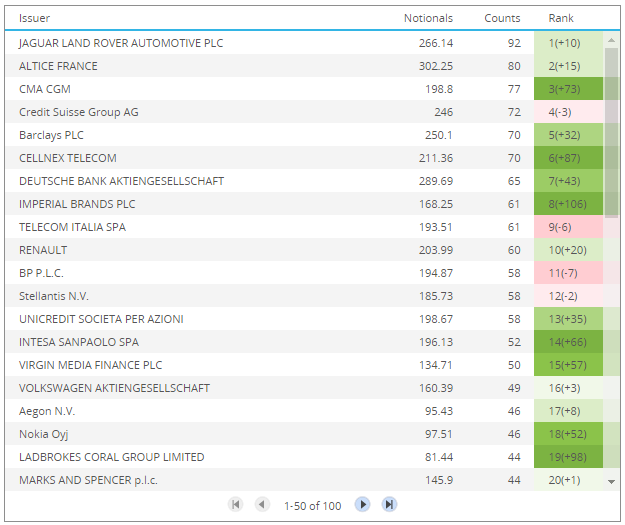Sort table by Rank column header
625x525 pixels.
tap(561, 18)
